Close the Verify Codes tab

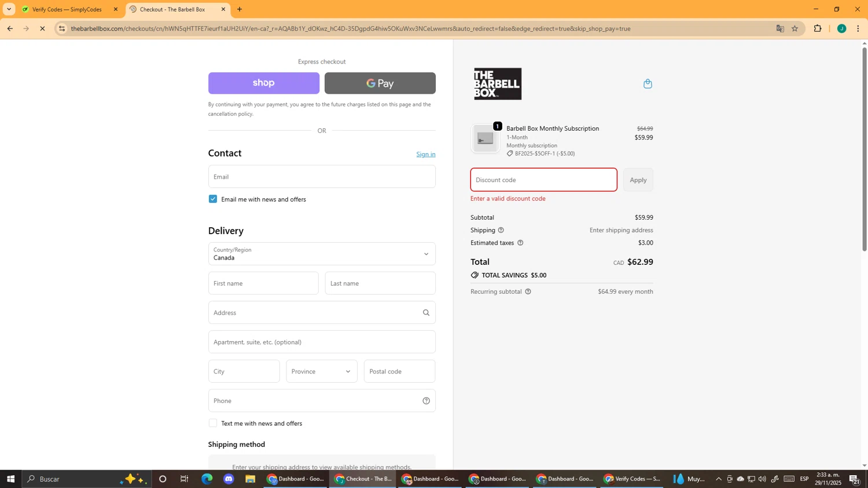115,9
